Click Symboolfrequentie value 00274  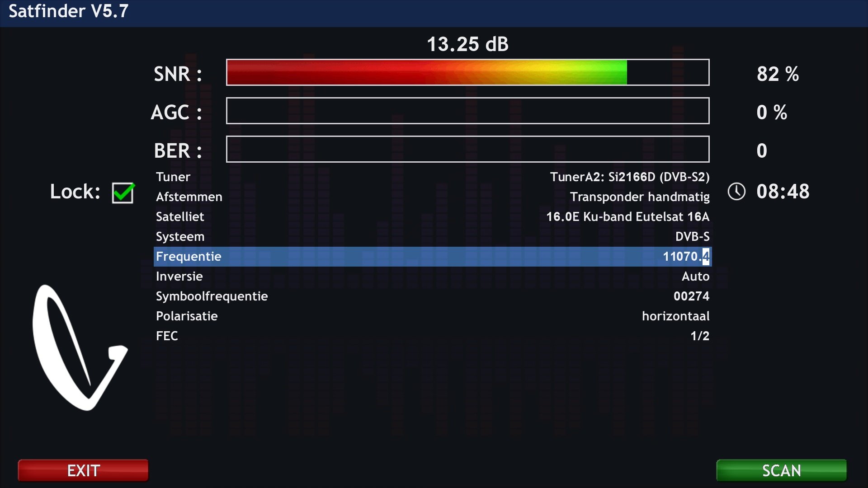pyautogui.click(x=691, y=296)
